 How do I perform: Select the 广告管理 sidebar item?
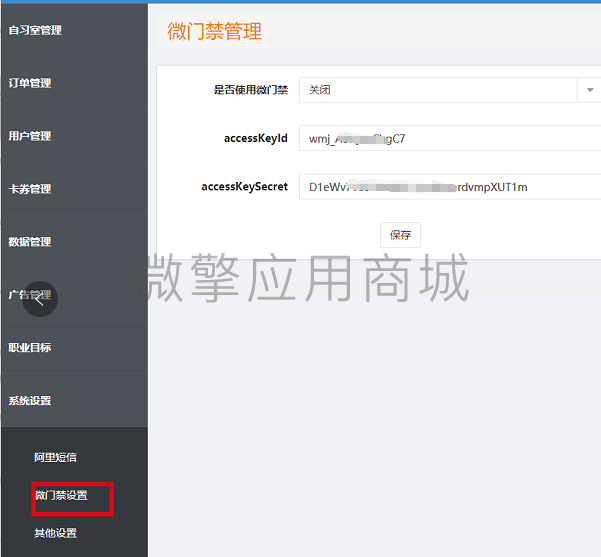(75, 294)
